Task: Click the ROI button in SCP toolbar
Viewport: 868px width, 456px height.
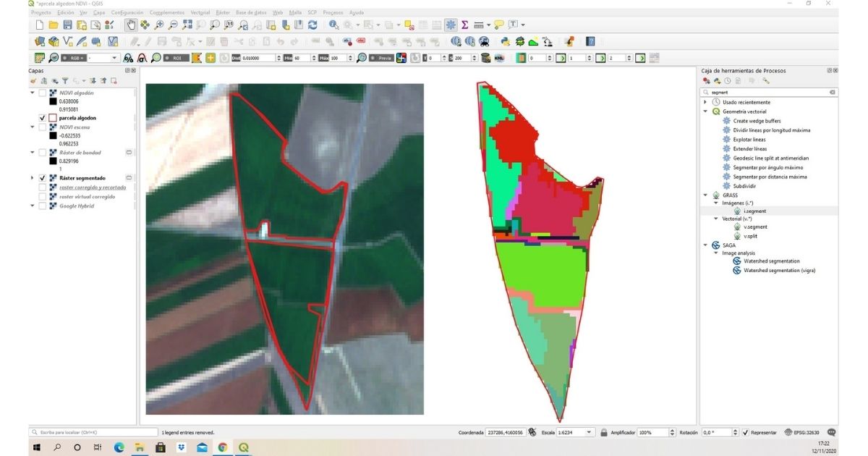Action: pyautogui.click(x=176, y=58)
